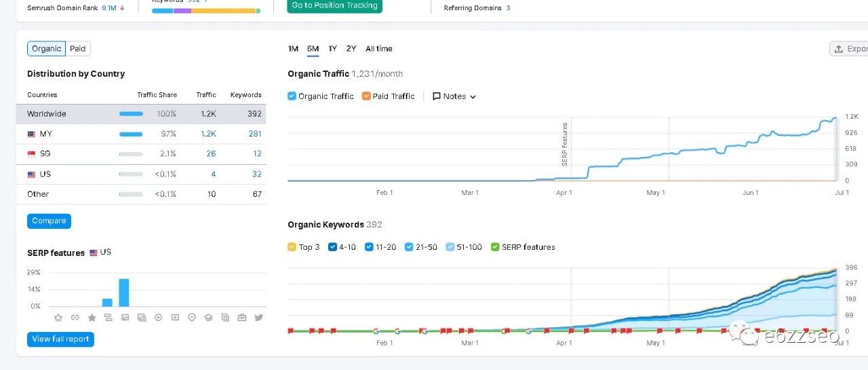Viewport: 868px width, 370px height.
Task: Click the star Reviews SERP icon
Action: tap(92, 317)
